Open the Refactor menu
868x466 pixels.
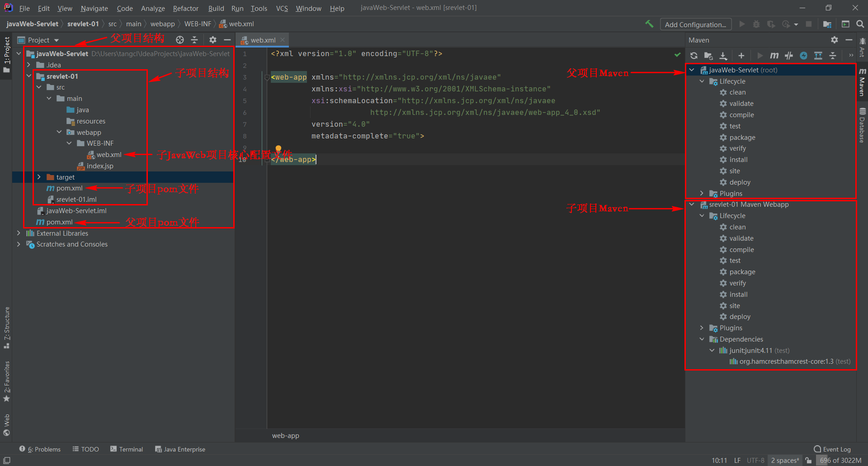(185, 8)
